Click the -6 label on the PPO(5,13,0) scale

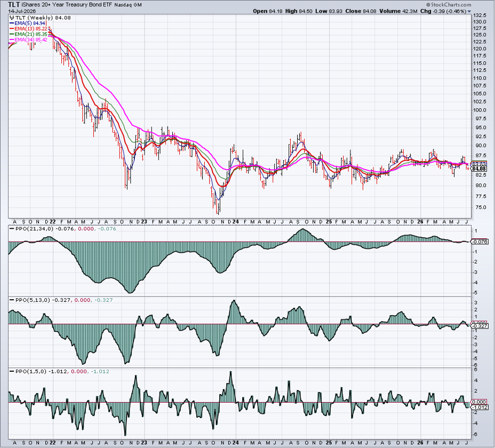[x=475, y=365]
